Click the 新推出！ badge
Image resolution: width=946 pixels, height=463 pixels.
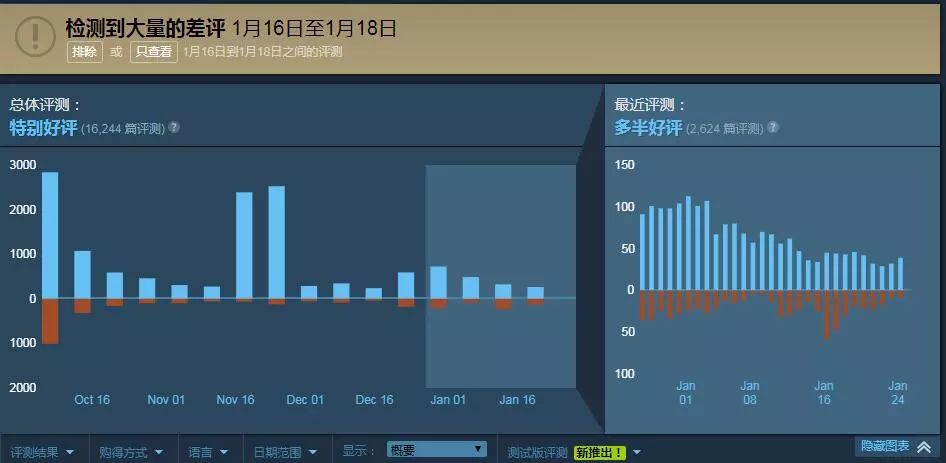click(x=600, y=453)
